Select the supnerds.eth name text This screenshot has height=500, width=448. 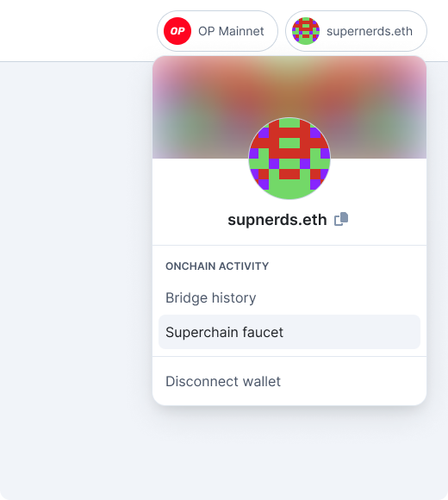[x=277, y=220]
